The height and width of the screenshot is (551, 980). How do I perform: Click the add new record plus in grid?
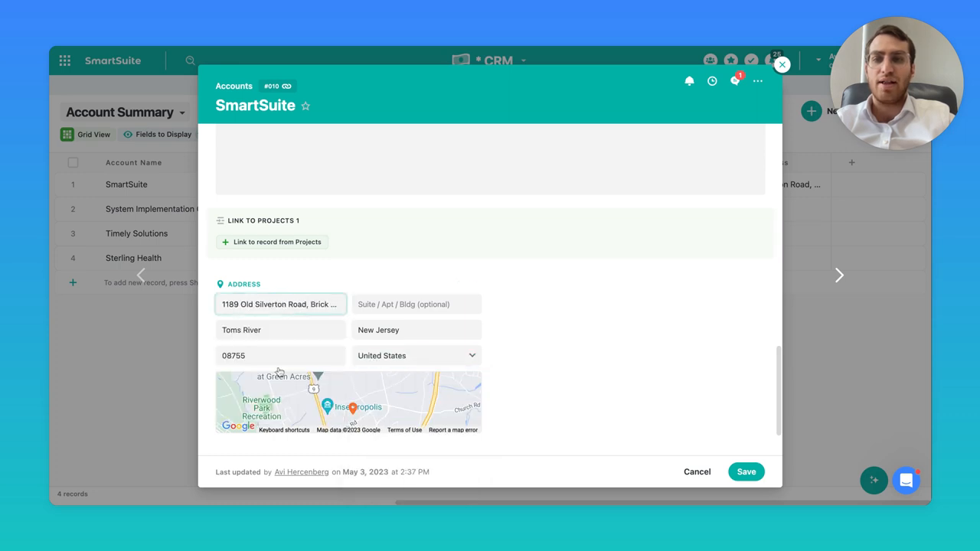pos(73,282)
